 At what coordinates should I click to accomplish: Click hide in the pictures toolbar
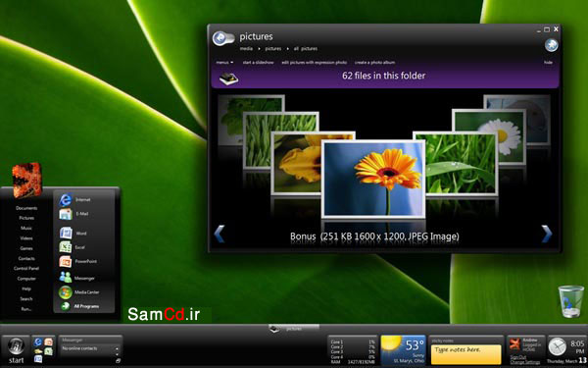548,63
